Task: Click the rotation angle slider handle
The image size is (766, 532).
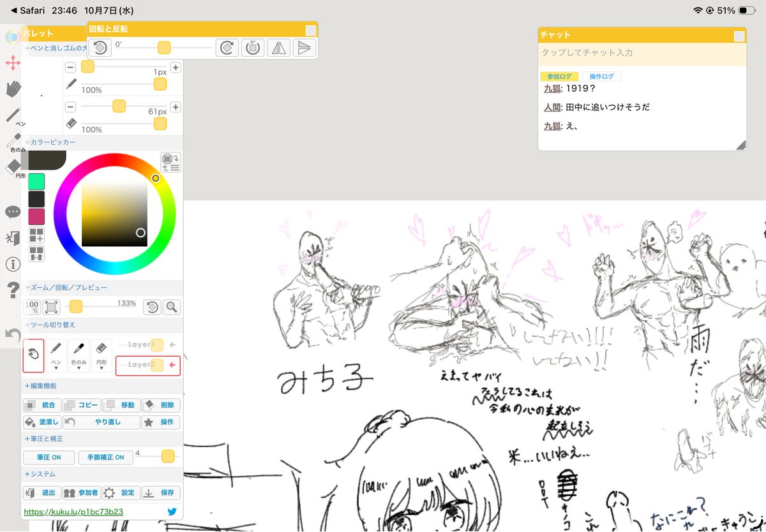Action: (x=164, y=47)
